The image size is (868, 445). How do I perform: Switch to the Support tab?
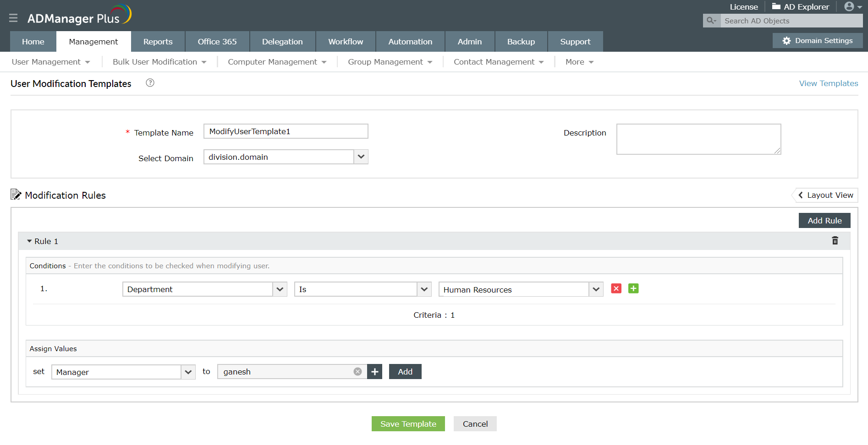tap(575, 42)
